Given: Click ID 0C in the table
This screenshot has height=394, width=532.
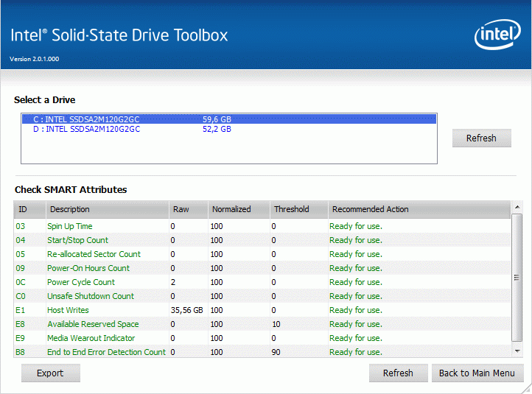Looking at the screenshot, I should pyautogui.click(x=21, y=282).
